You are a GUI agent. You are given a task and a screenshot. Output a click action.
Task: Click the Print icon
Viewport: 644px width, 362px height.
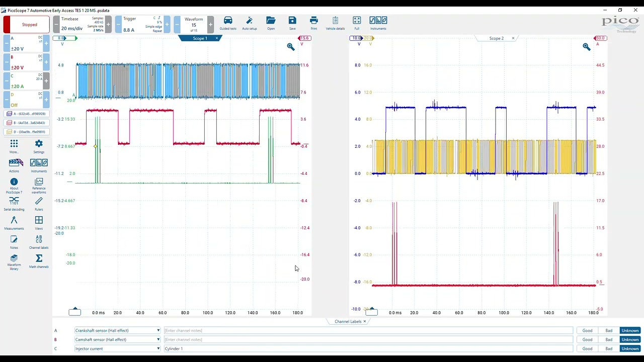tap(314, 23)
